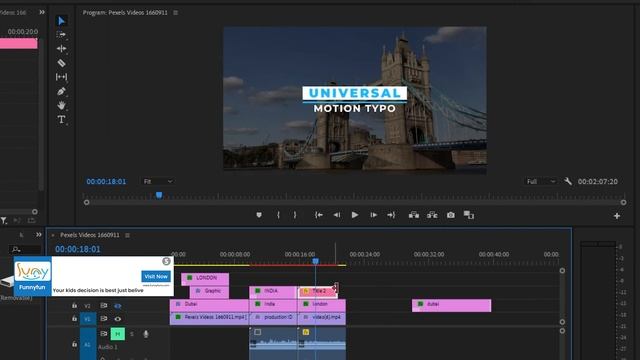Step forward one frame

click(x=373, y=215)
